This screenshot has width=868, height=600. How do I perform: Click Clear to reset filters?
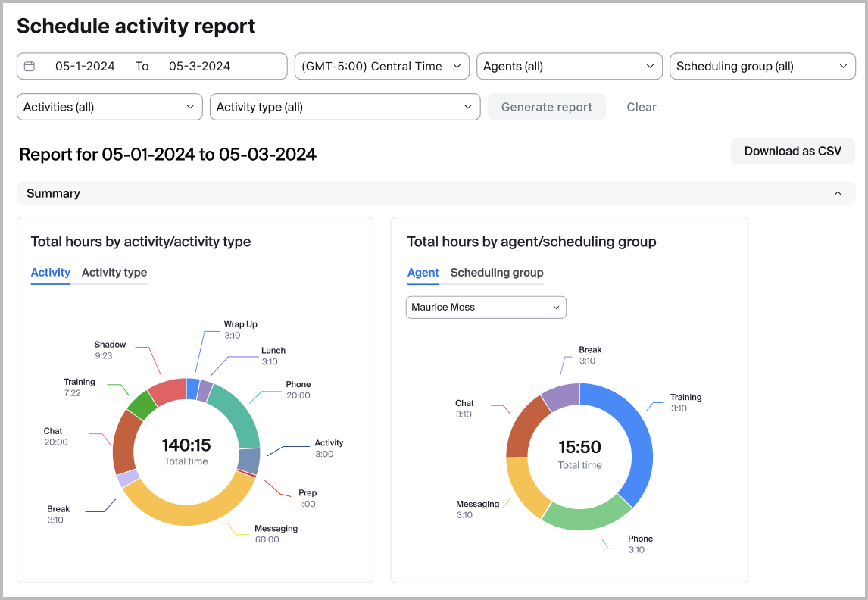(641, 108)
